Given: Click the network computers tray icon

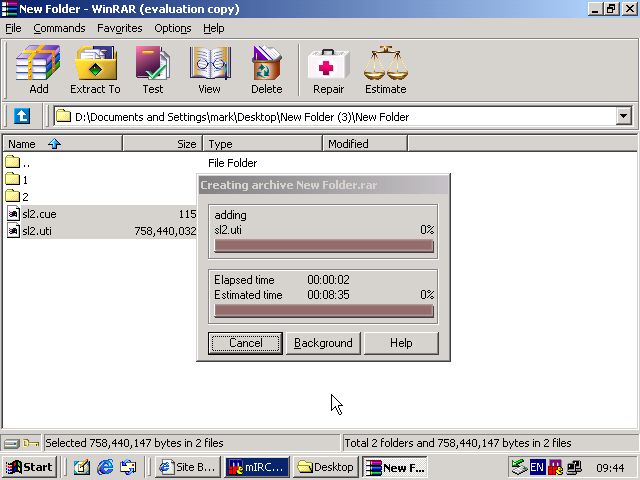Looking at the screenshot, I should tap(574, 467).
